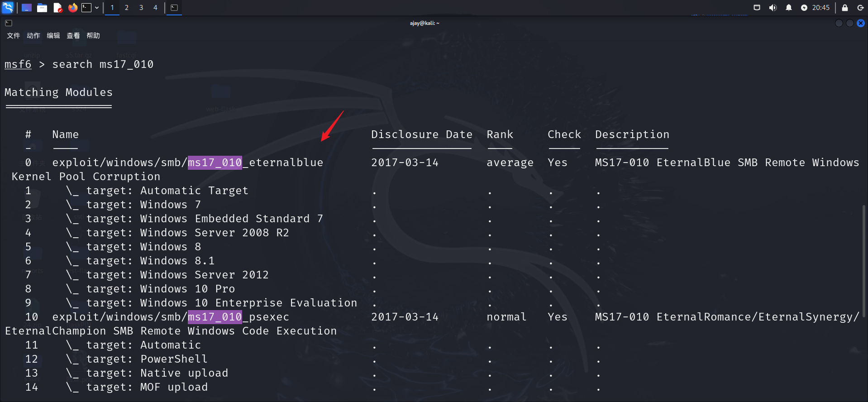This screenshot has height=402, width=868.
Task: Click the lock screen icon
Action: click(x=844, y=8)
